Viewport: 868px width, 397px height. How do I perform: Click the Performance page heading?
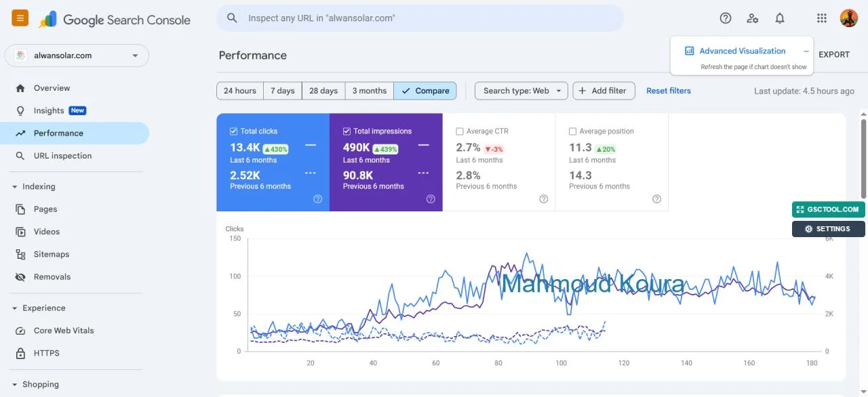[253, 56]
